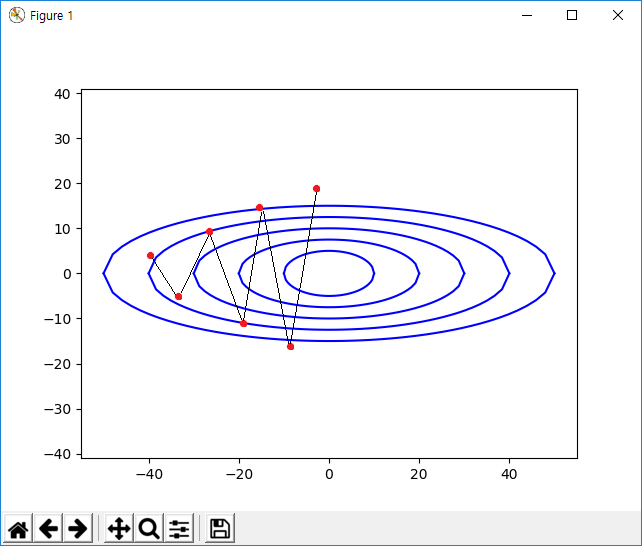This screenshot has width=642, height=546.
Task: Click the y-axis label −20
Action: (x=58, y=364)
